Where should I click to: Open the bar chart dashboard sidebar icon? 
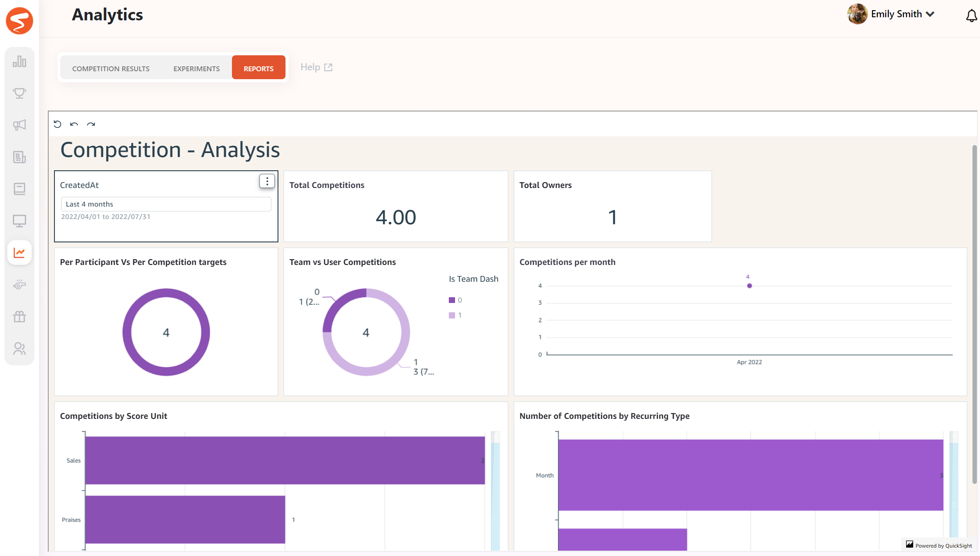coord(19,61)
